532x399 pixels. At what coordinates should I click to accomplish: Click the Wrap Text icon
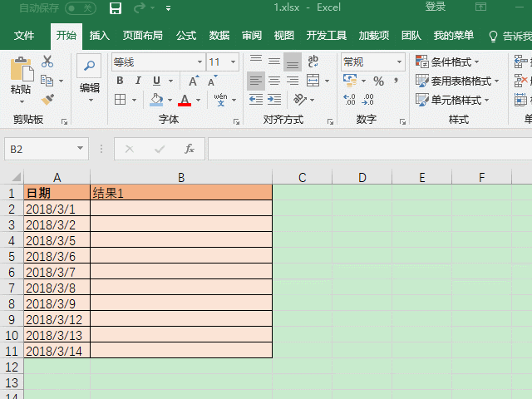point(313,62)
